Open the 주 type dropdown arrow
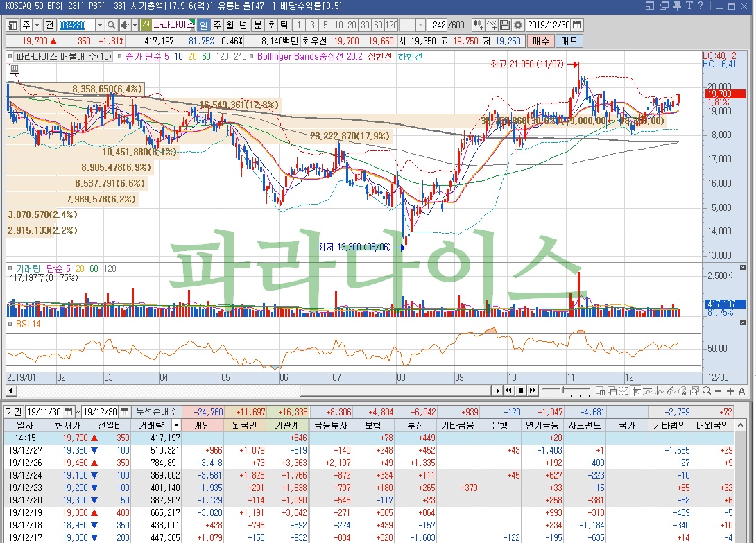 point(37,25)
